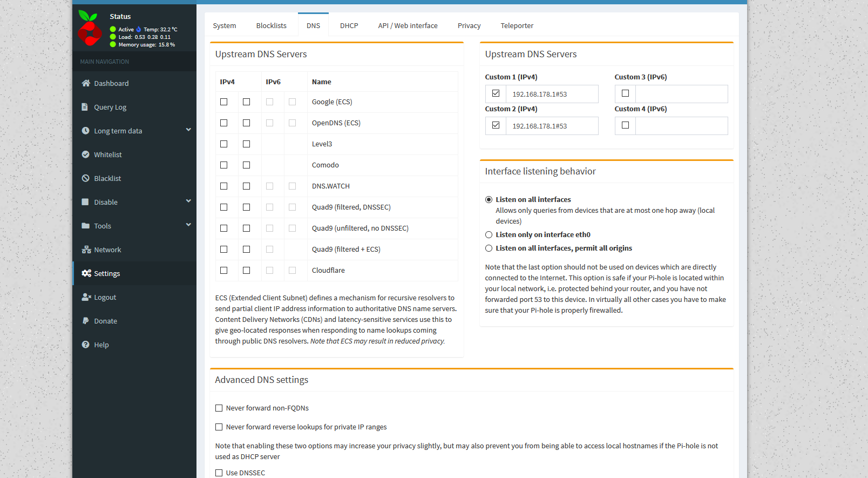Click the green Memory usage indicator
This screenshot has height=478, width=868.
point(113,45)
